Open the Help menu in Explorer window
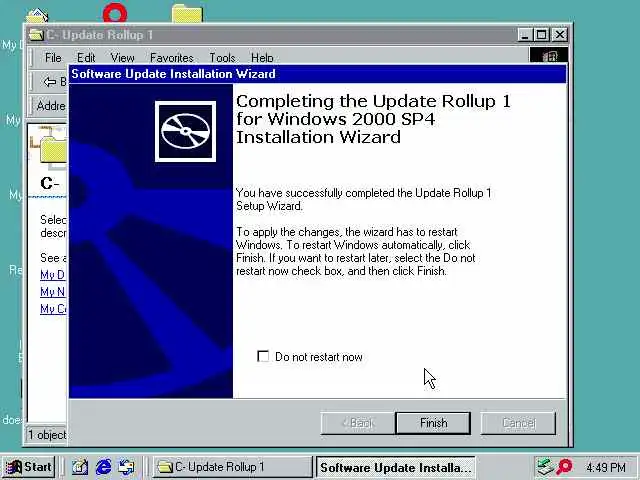This screenshot has height=480, width=640. pos(262,58)
